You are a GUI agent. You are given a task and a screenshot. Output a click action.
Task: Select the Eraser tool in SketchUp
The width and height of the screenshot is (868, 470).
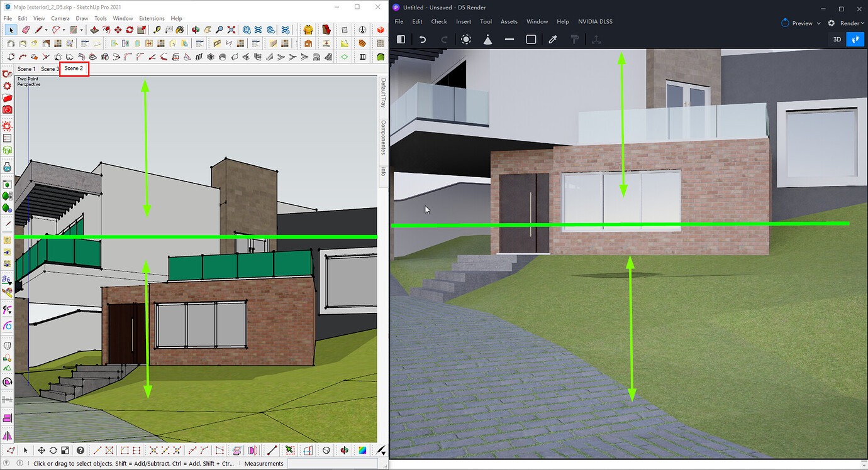tap(25, 30)
